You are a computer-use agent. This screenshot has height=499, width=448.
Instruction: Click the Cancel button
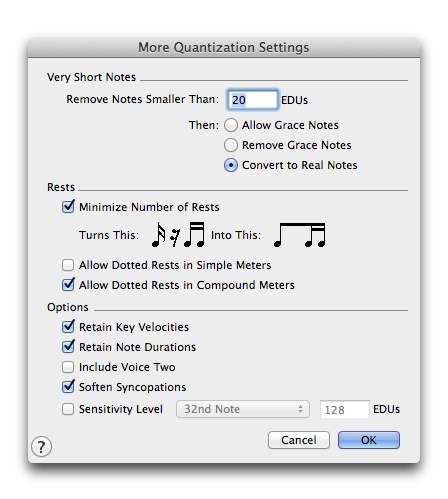tap(299, 440)
